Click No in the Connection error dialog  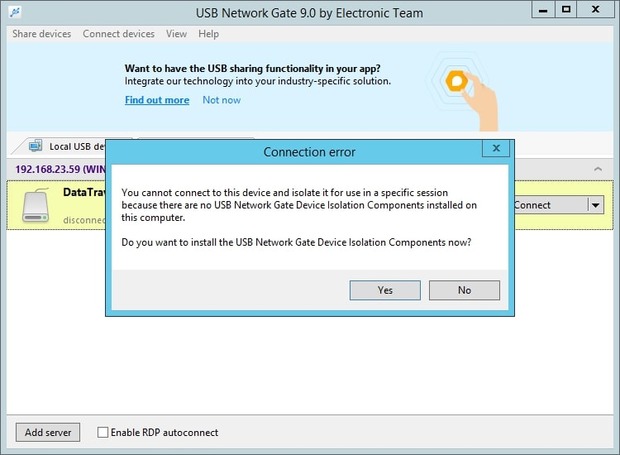tap(464, 290)
